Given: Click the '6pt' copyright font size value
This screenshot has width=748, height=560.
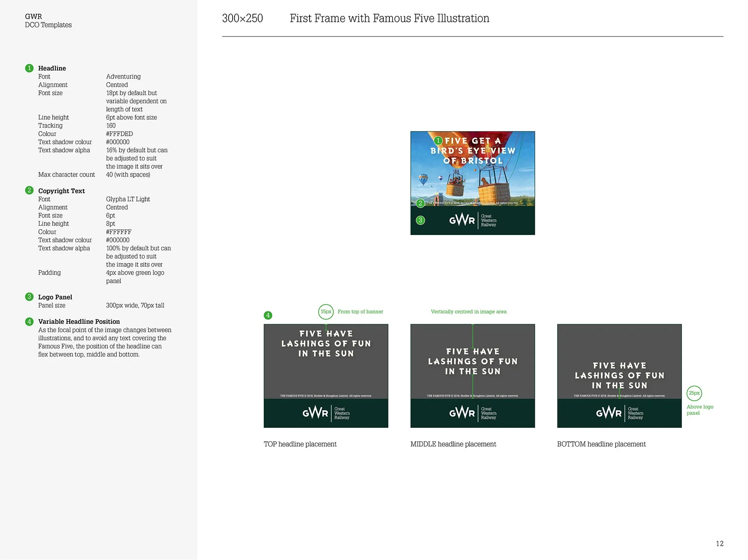Looking at the screenshot, I should (x=111, y=216).
